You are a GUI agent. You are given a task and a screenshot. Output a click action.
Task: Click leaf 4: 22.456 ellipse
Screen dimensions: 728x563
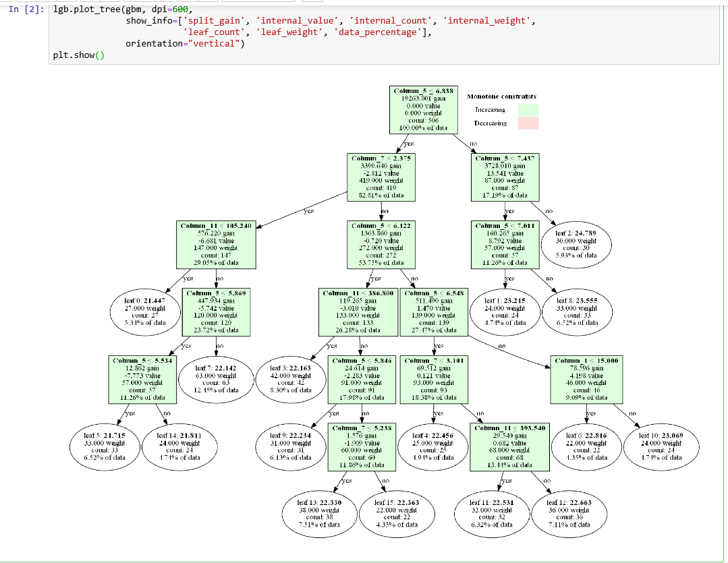[x=432, y=446]
